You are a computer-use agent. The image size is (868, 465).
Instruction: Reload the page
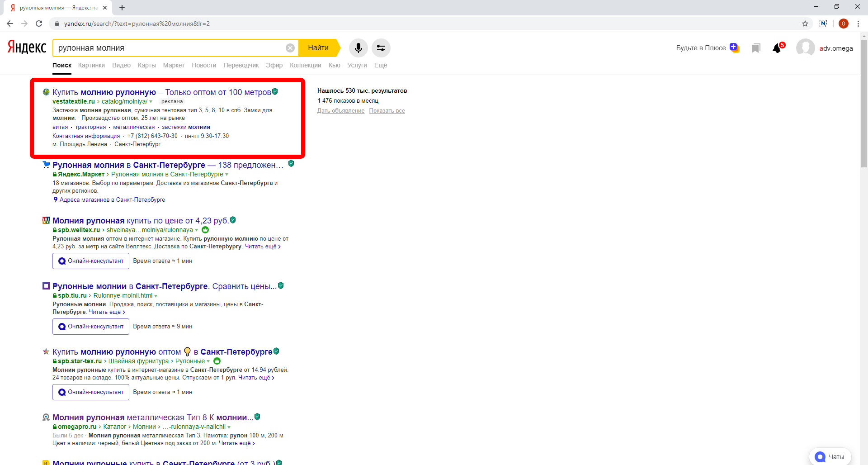(x=39, y=24)
